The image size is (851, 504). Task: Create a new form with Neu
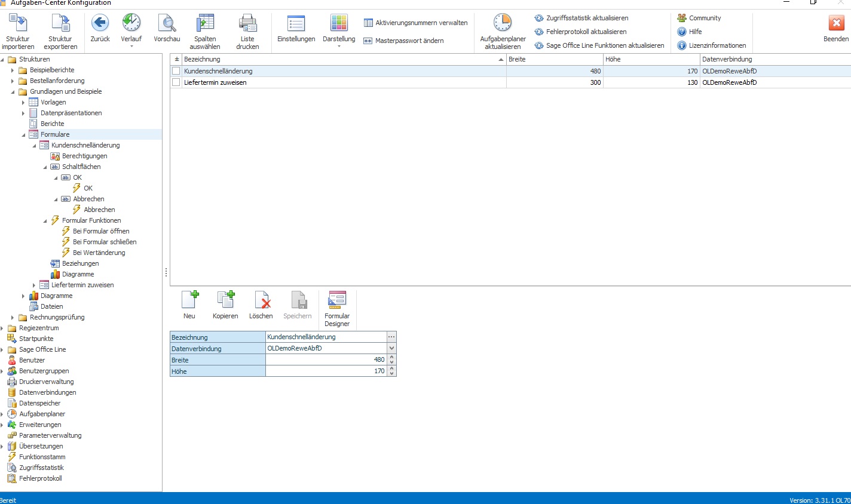point(189,306)
